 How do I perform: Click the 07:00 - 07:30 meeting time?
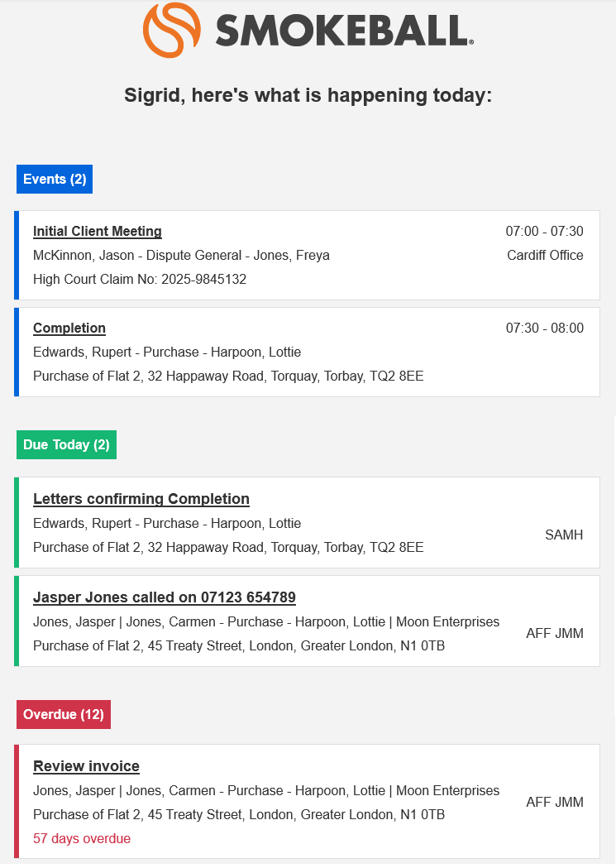tap(545, 232)
